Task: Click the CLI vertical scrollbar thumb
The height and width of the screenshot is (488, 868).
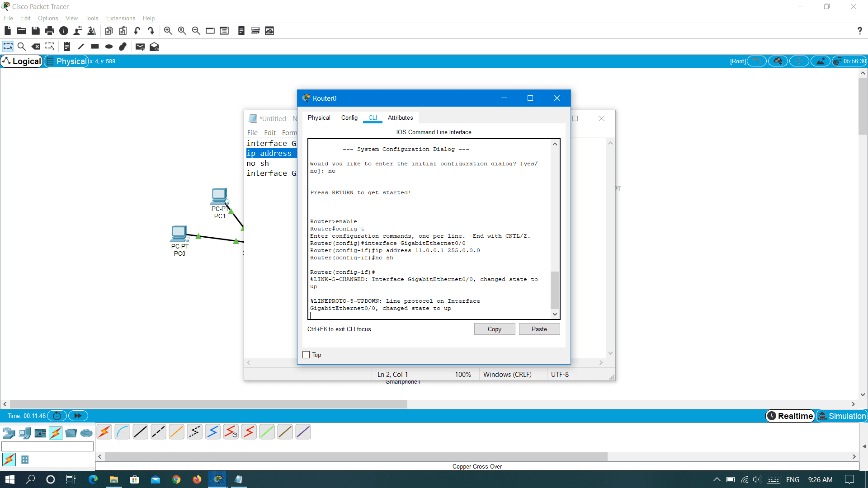Action: (x=555, y=290)
